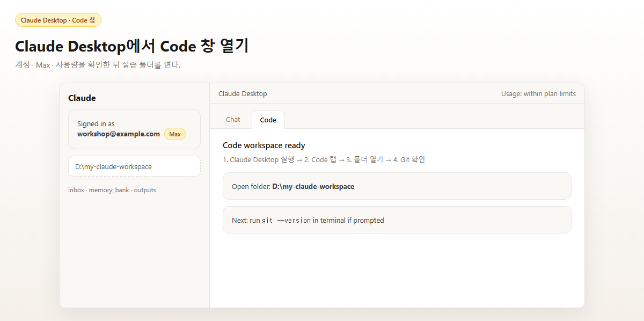
Task: Click the subtitle '계정 · Max · 사용량을 확인한 뒤...'
Action: 98,65
